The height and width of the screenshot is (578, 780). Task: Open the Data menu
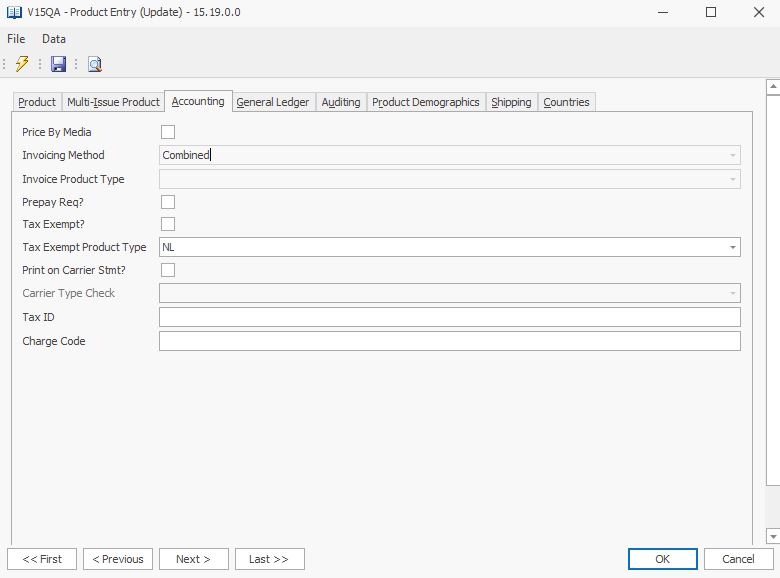click(x=54, y=39)
